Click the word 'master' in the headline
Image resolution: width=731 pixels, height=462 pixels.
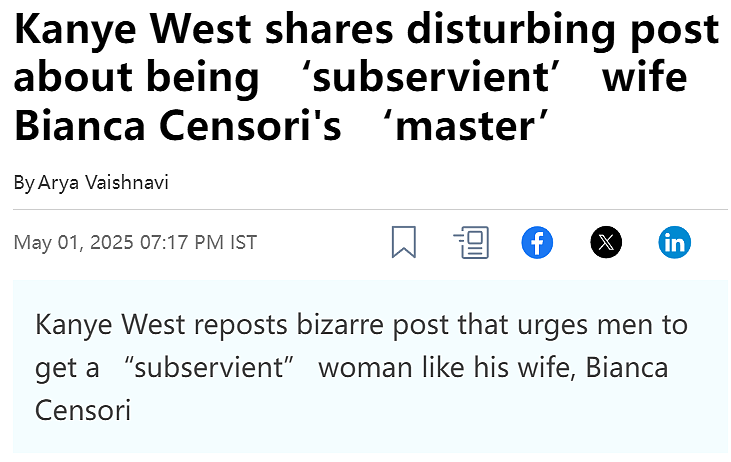(464, 127)
